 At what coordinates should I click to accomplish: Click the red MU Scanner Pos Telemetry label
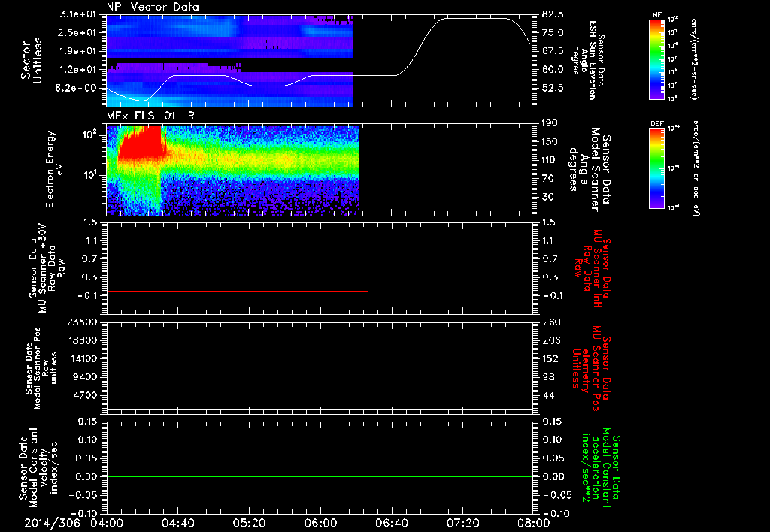click(x=591, y=368)
